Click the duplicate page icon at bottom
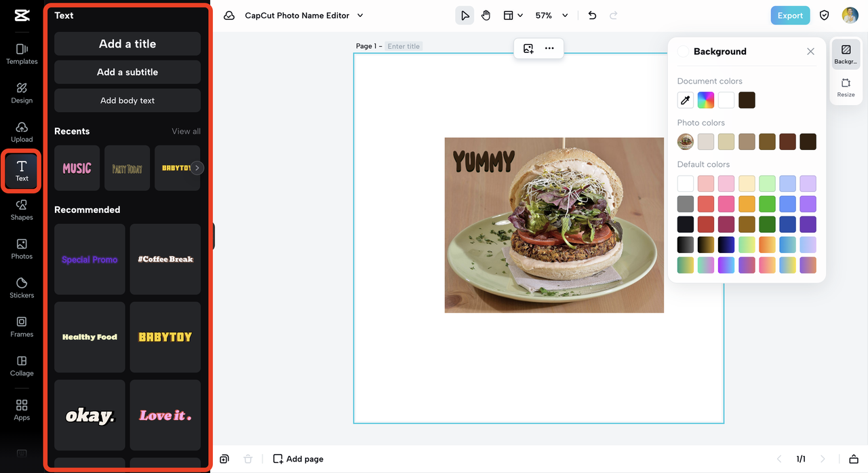Image resolution: width=868 pixels, height=473 pixels. [x=224, y=459]
